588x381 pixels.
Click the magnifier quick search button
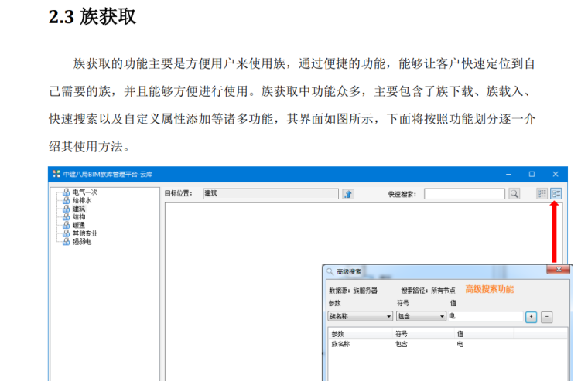(x=514, y=194)
